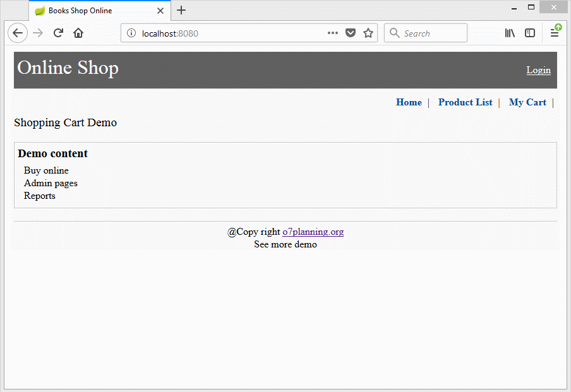The width and height of the screenshot is (571, 392).
Task: Click the Online Shop header title
Action: click(x=68, y=68)
